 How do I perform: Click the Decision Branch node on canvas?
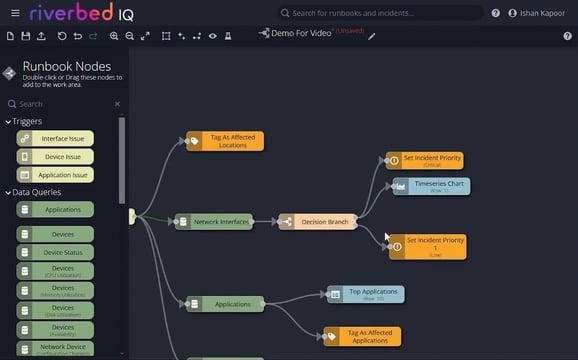pyautogui.click(x=318, y=222)
